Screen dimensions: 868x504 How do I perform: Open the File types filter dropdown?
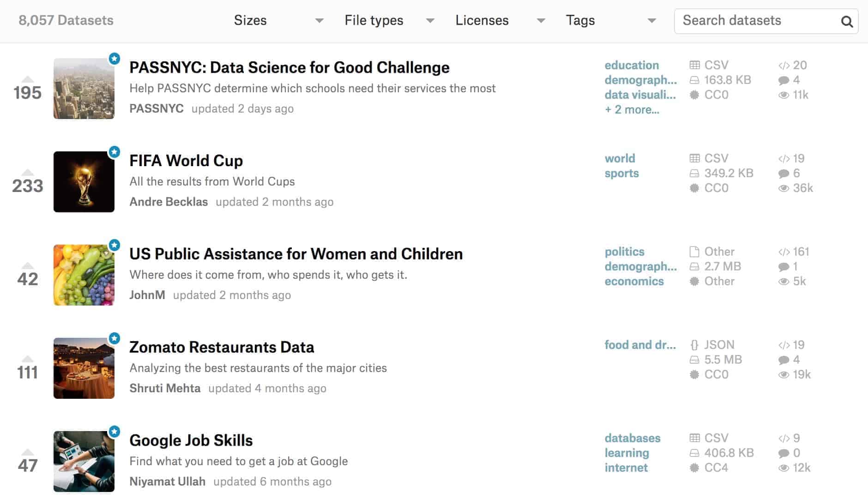[389, 20]
